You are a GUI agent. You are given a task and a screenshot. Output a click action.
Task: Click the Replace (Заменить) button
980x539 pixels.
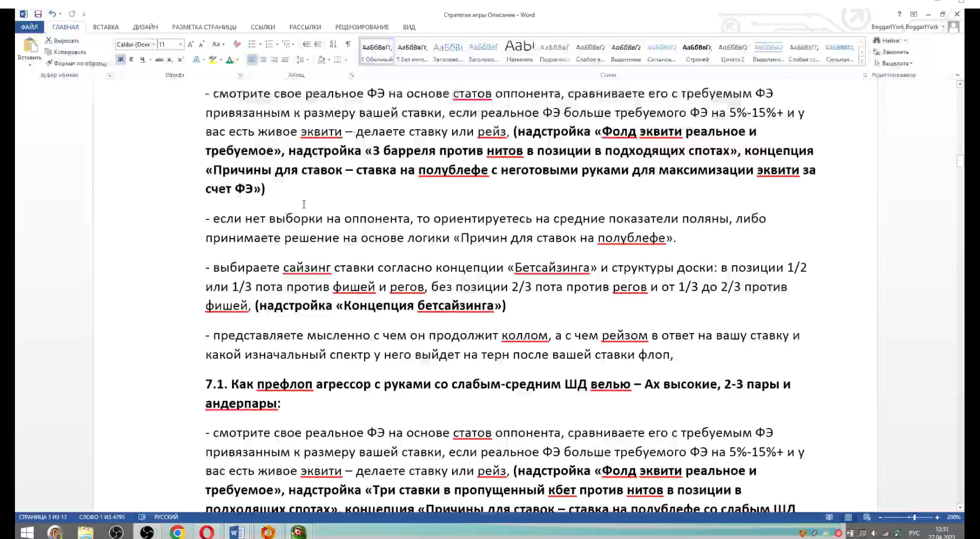pyautogui.click(x=891, y=52)
